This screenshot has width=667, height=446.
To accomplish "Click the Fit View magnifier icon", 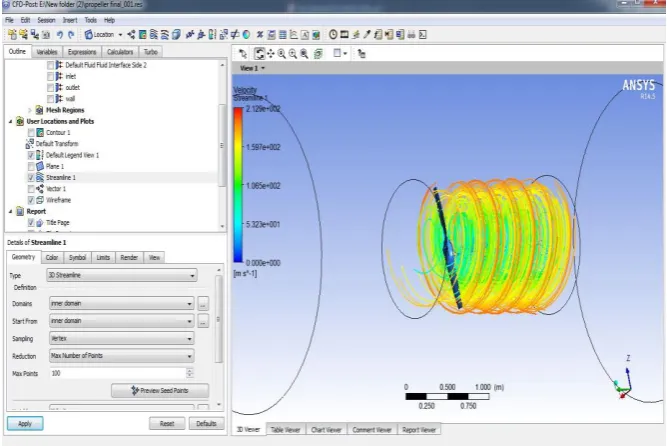I will click(x=304, y=54).
